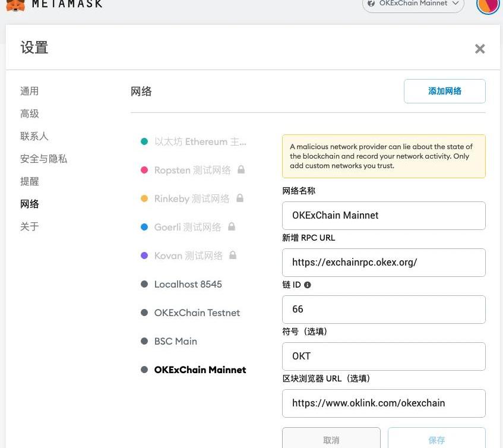Click the 链 ID info icon
This screenshot has width=503, height=448.
click(307, 285)
